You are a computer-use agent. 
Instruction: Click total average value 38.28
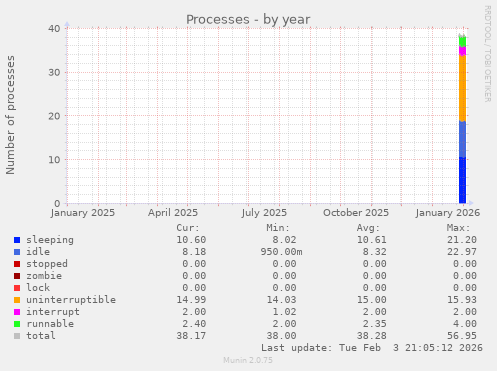pyautogui.click(x=372, y=336)
